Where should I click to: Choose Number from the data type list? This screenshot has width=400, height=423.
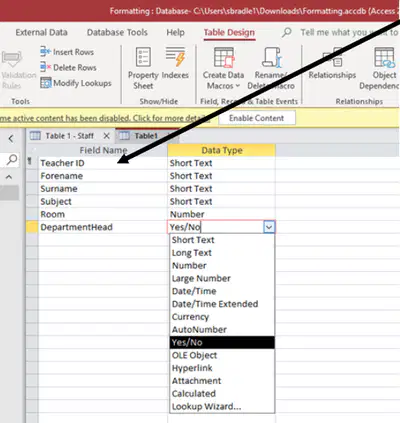[x=222, y=266]
